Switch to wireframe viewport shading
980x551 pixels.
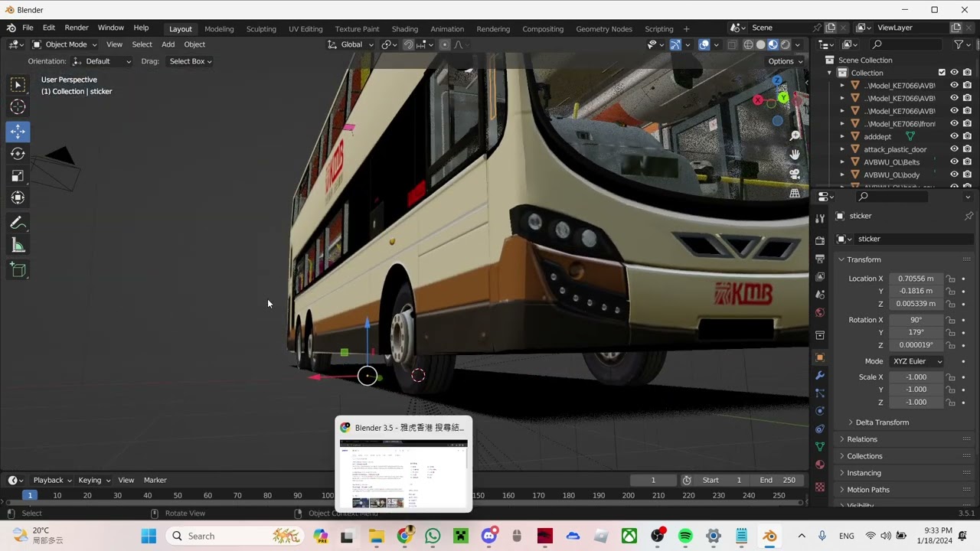point(749,44)
